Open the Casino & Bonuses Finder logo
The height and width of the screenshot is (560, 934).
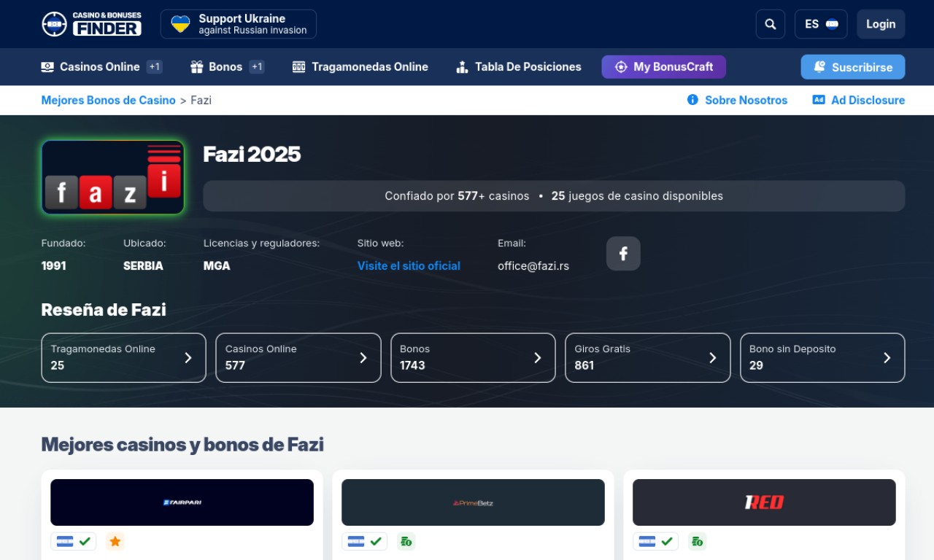[x=91, y=24]
